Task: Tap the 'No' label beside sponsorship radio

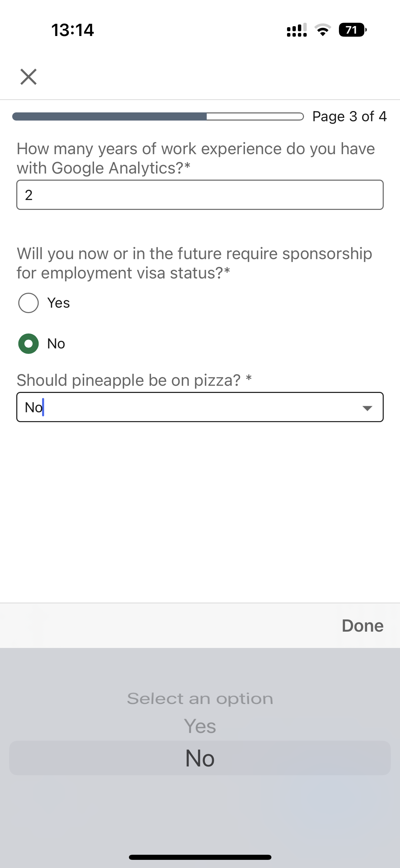Action: click(56, 344)
